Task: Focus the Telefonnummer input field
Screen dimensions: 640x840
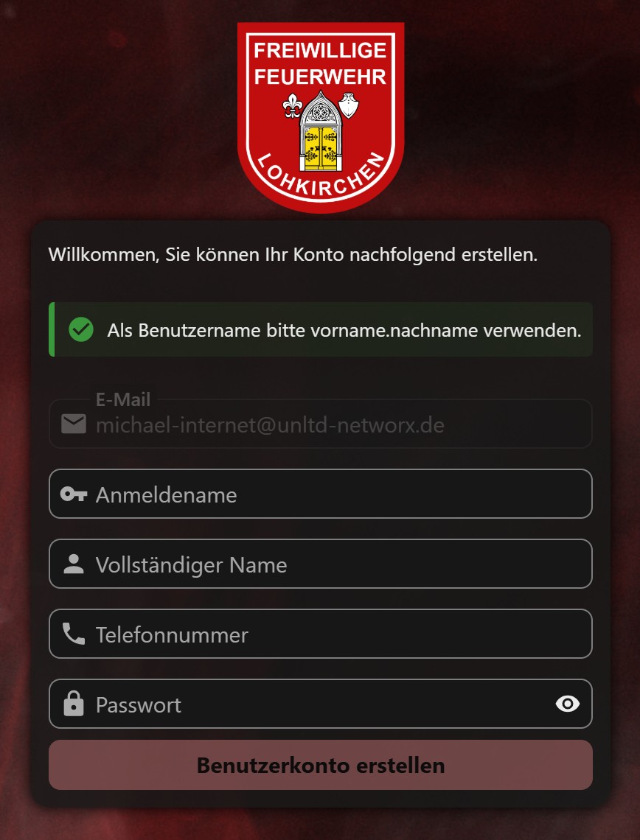Action: coord(321,634)
